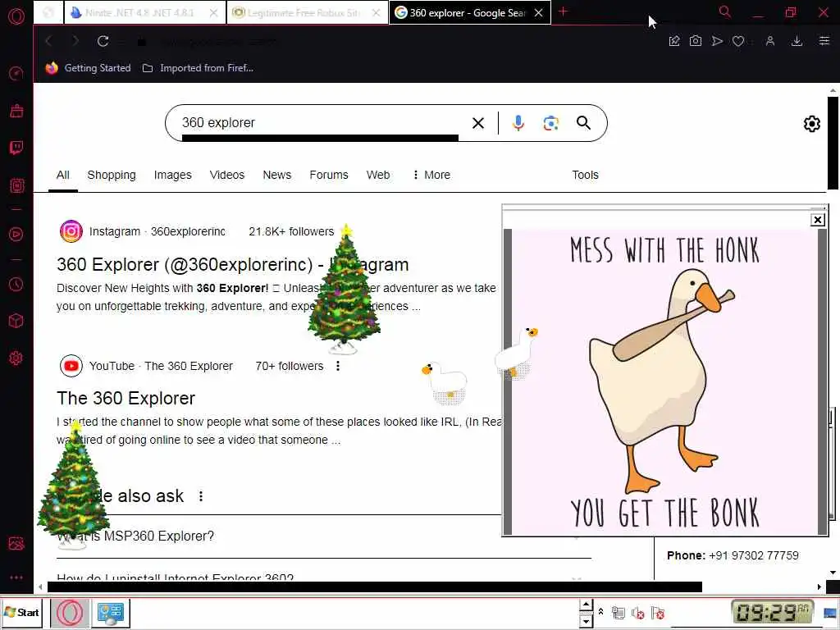Click taskbar up arrow stepper
Image resolution: width=840 pixels, height=630 pixels.
(586, 605)
